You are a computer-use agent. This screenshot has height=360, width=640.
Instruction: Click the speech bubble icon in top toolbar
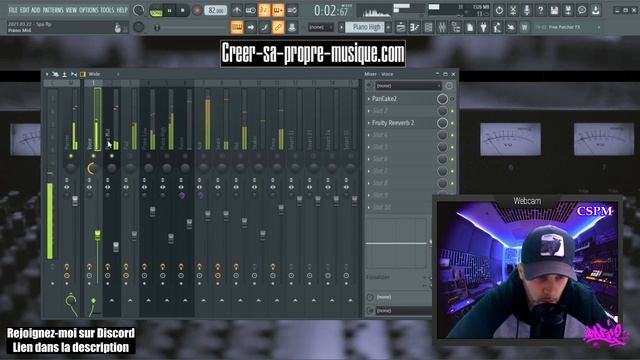click(582, 10)
